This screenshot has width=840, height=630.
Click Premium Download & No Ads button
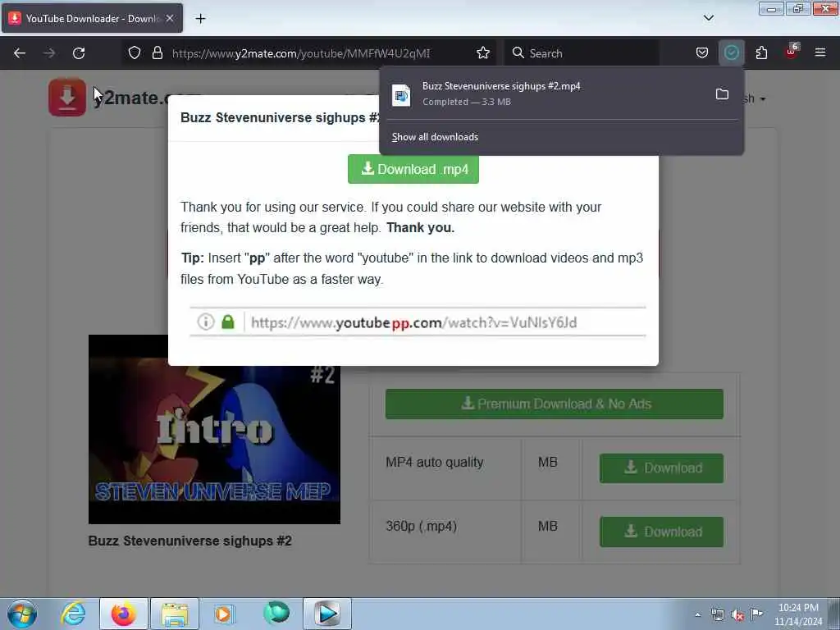(x=555, y=404)
